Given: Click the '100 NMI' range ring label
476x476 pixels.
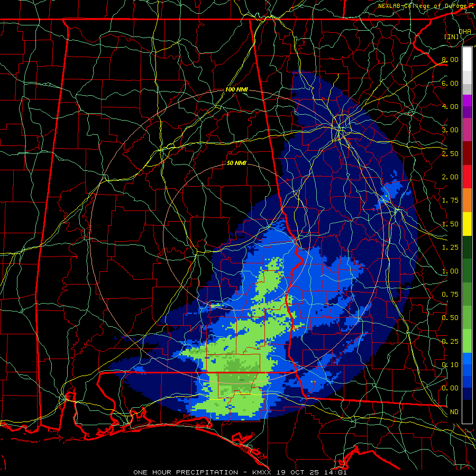Looking at the screenshot, I should coord(236,89).
